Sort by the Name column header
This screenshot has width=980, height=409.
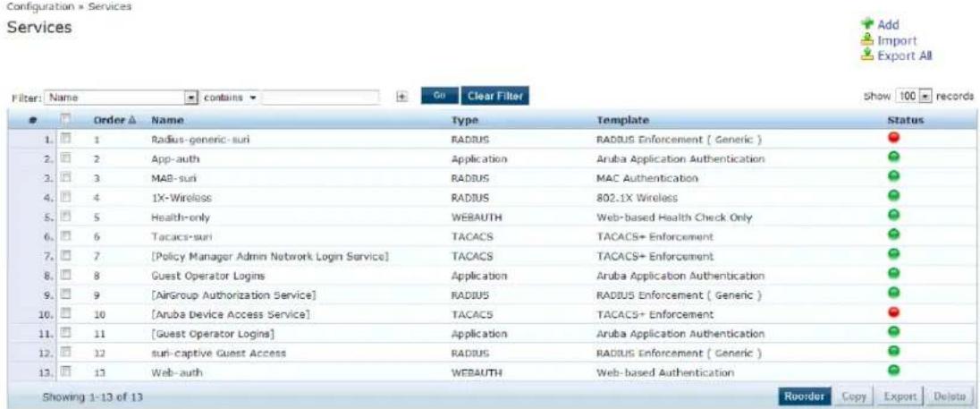[167, 119]
